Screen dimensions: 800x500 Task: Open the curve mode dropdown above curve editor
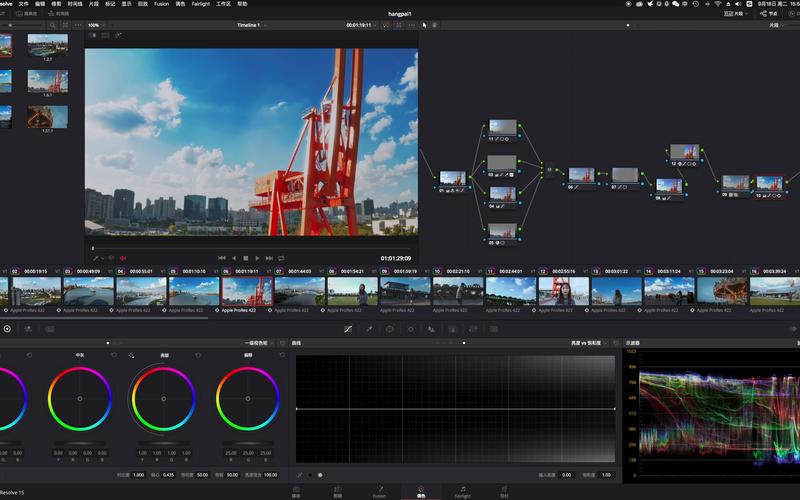click(x=588, y=343)
